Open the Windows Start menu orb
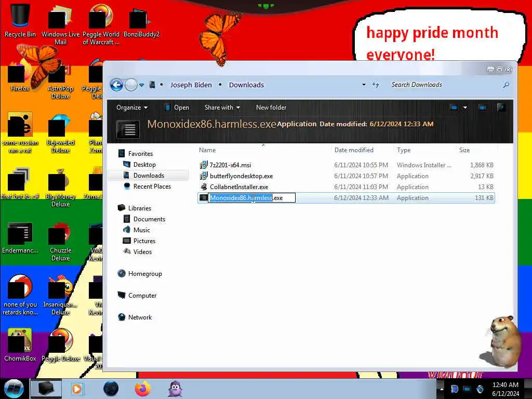The height and width of the screenshot is (399, 532). (x=14, y=389)
